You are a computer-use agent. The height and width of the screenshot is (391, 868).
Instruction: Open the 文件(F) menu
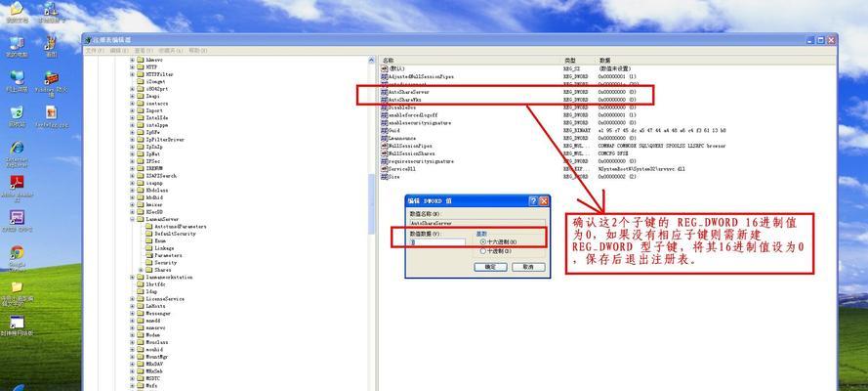(95, 51)
